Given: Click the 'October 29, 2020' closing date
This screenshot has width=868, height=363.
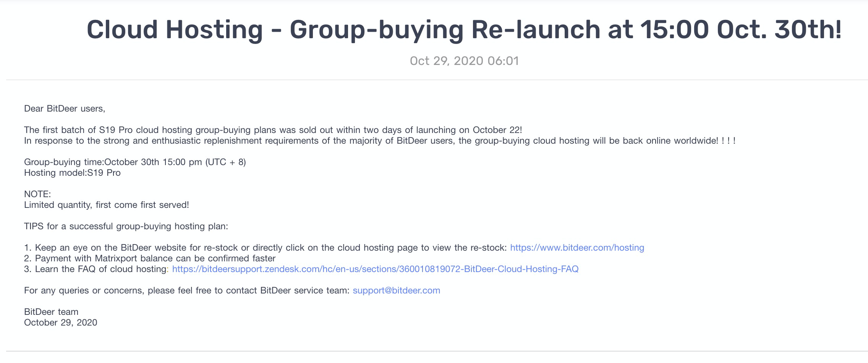Looking at the screenshot, I should tap(60, 322).
